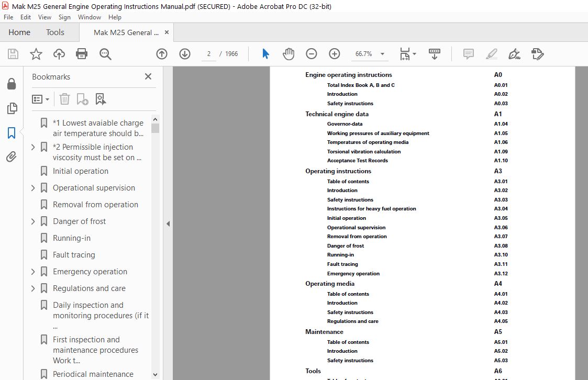Open the Sign document tool
Image resolution: width=588 pixels, height=380 pixels.
coord(514,54)
